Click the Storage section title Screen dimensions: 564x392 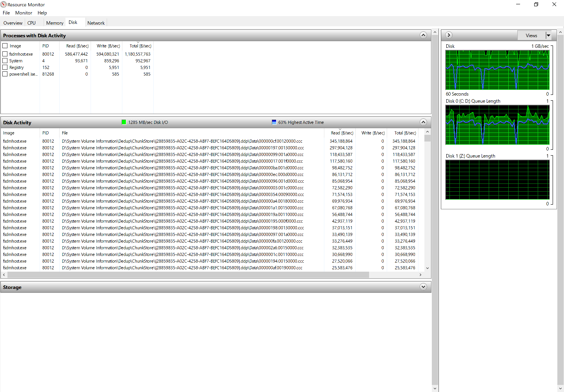12,287
